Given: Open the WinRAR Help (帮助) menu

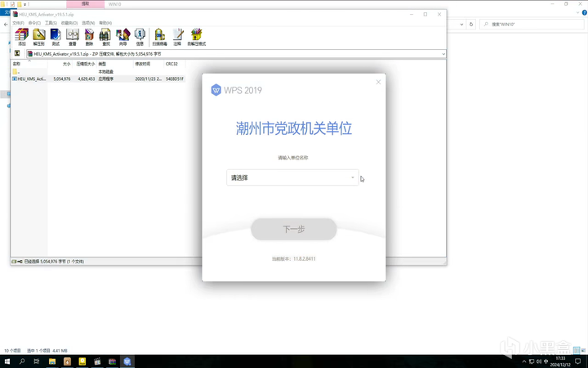Looking at the screenshot, I should [105, 23].
